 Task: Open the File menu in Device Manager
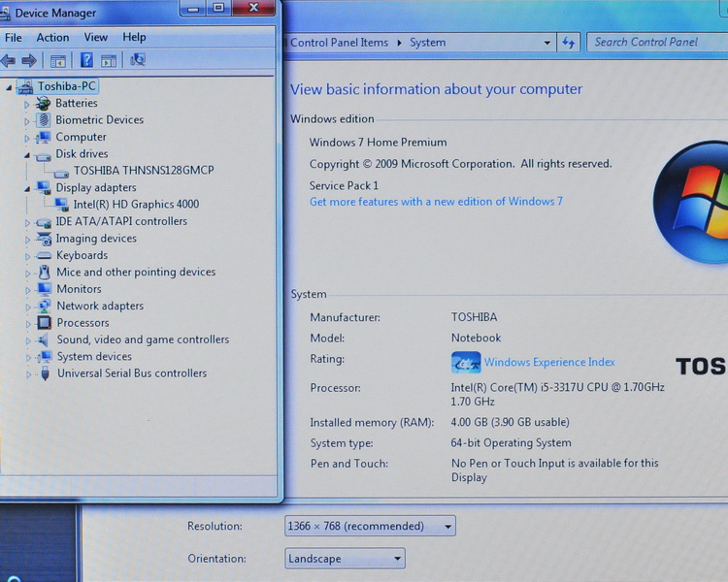pyautogui.click(x=13, y=38)
